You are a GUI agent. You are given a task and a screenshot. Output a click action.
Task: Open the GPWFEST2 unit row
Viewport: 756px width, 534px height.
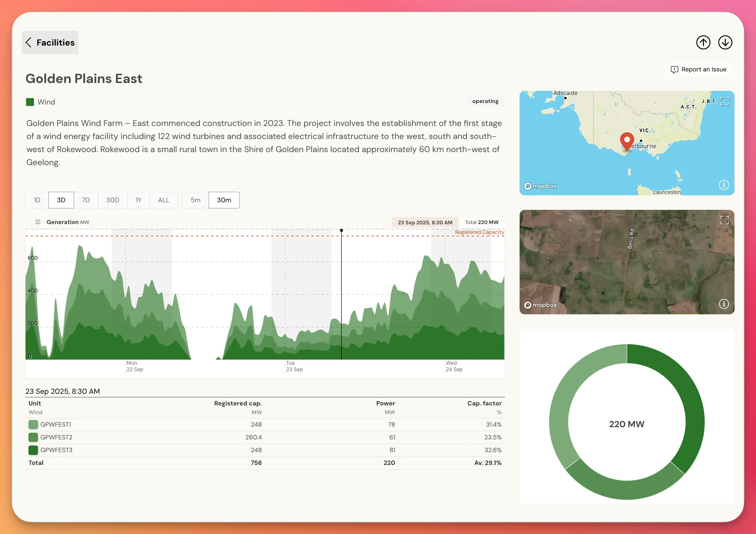[x=56, y=437]
